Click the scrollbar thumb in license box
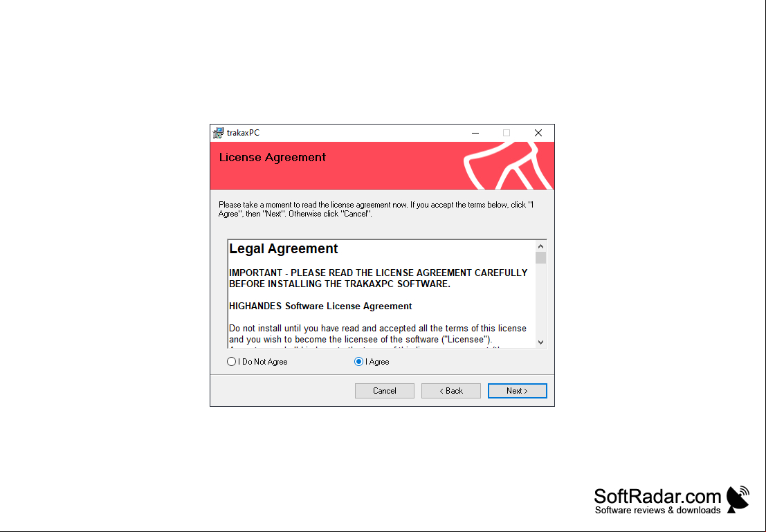The height and width of the screenshot is (532, 766). click(541, 258)
